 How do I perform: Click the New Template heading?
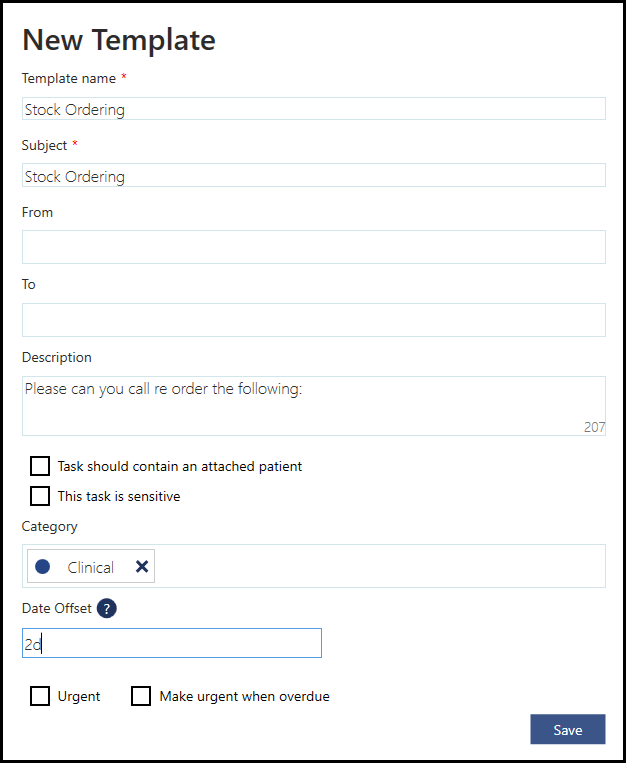(x=118, y=40)
